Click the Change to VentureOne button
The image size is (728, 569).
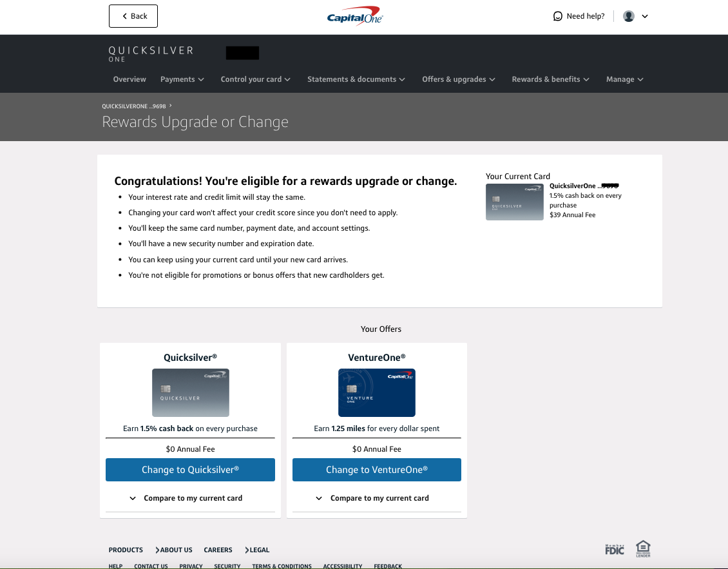(x=377, y=470)
